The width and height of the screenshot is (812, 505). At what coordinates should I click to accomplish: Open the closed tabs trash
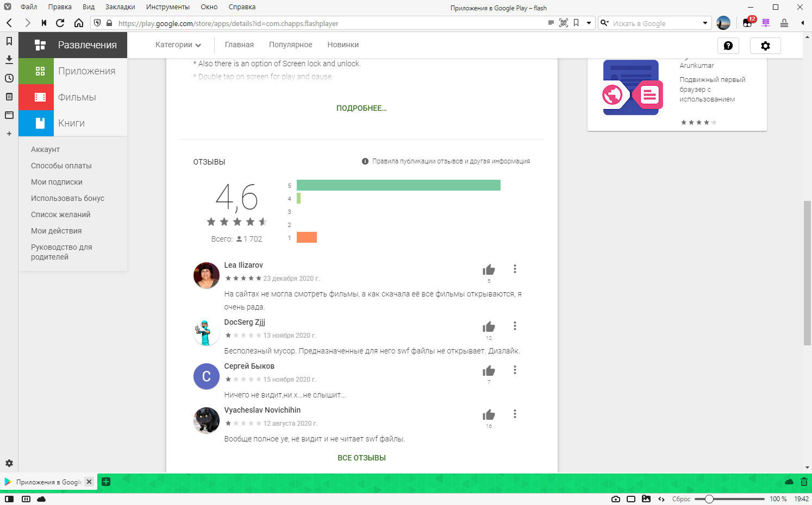click(804, 482)
